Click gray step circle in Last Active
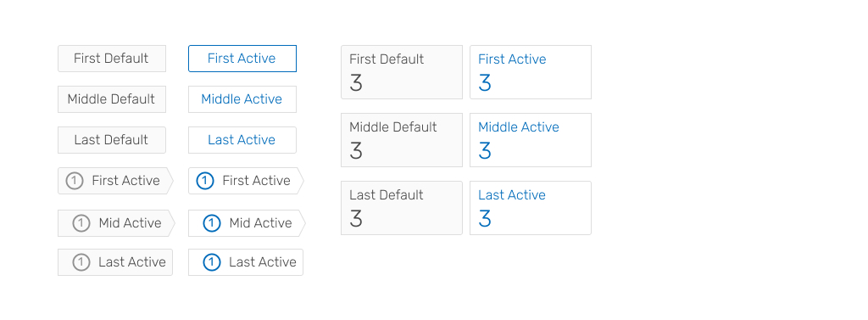 81,262
